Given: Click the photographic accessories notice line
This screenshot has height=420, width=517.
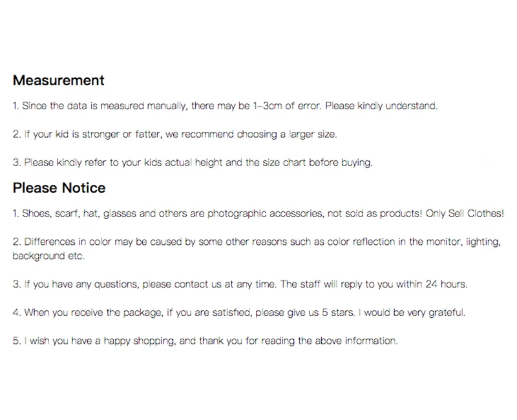Looking at the screenshot, I should pyautogui.click(x=258, y=214).
